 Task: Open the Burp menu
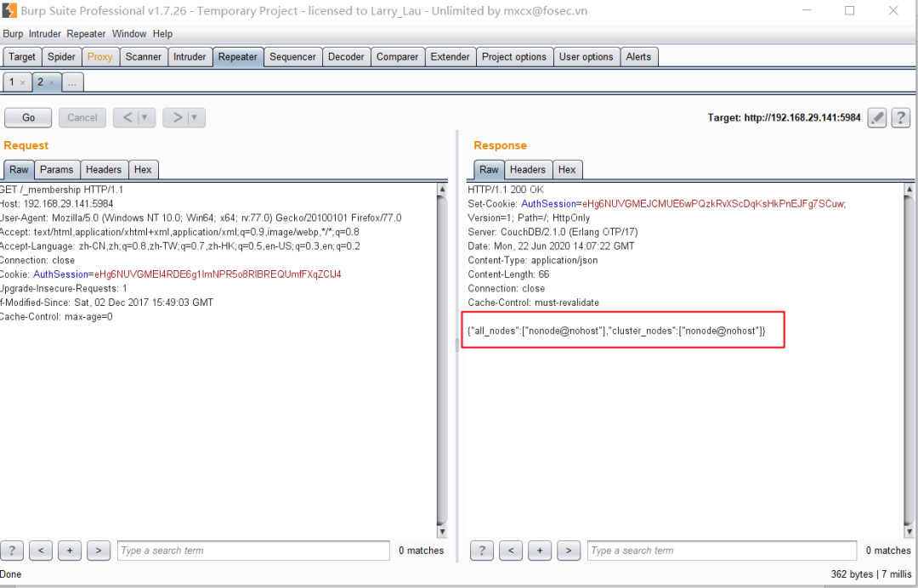(13, 34)
